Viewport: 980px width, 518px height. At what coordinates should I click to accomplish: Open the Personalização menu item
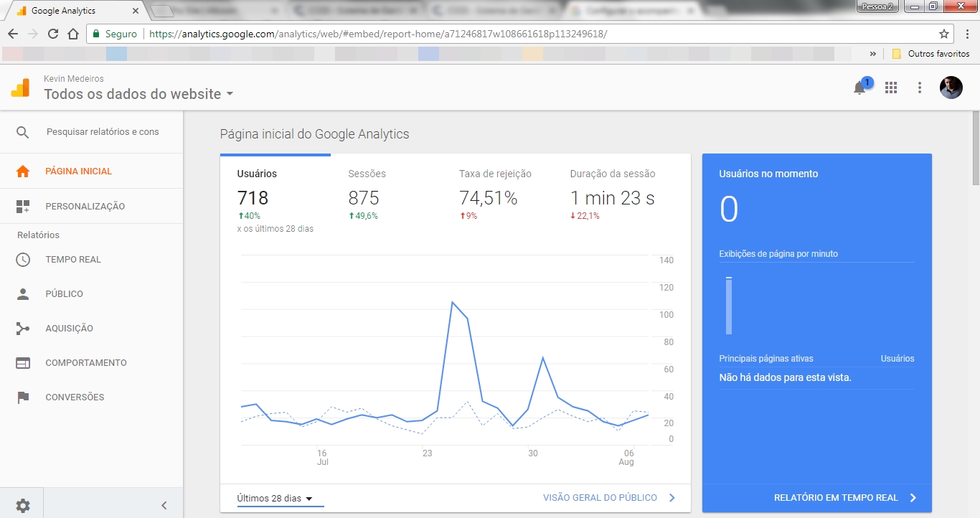(92, 207)
